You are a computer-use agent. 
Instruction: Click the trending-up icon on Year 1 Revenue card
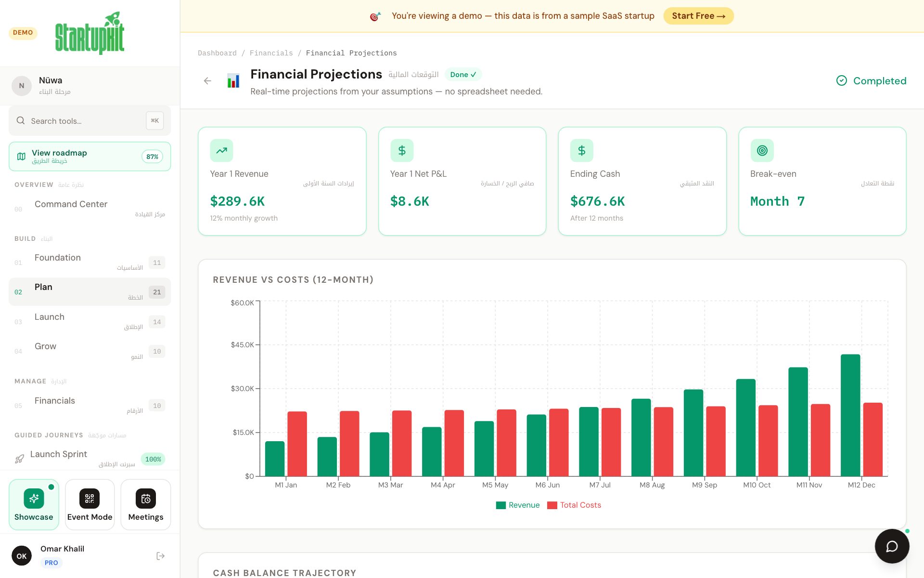tap(221, 150)
